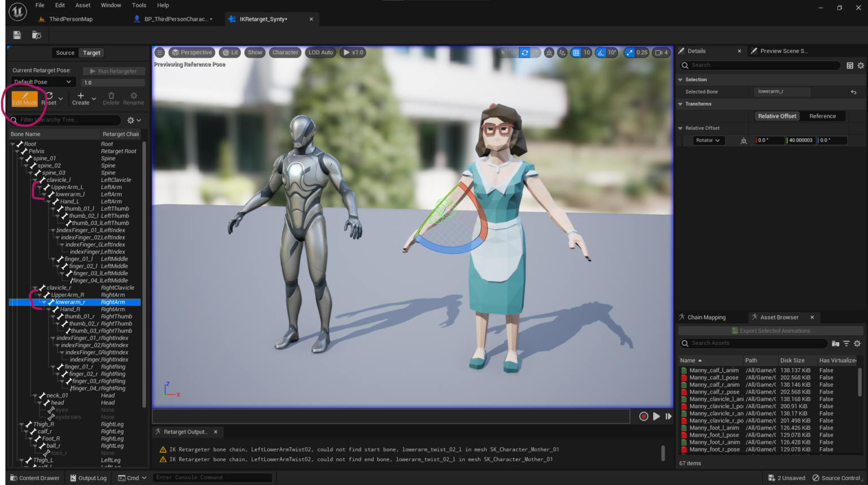
Task: Open the Default Pose dropdown
Action: tap(43, 81)
